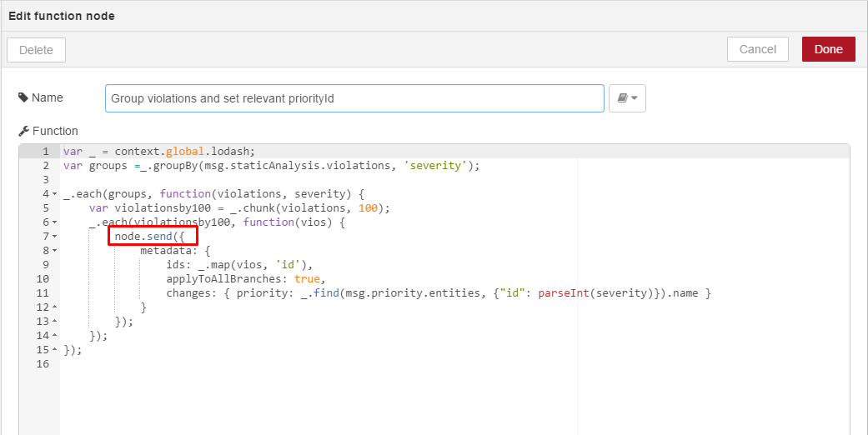Click the Done button
Screen dimensions: 868x435
(x=828, y=49)
